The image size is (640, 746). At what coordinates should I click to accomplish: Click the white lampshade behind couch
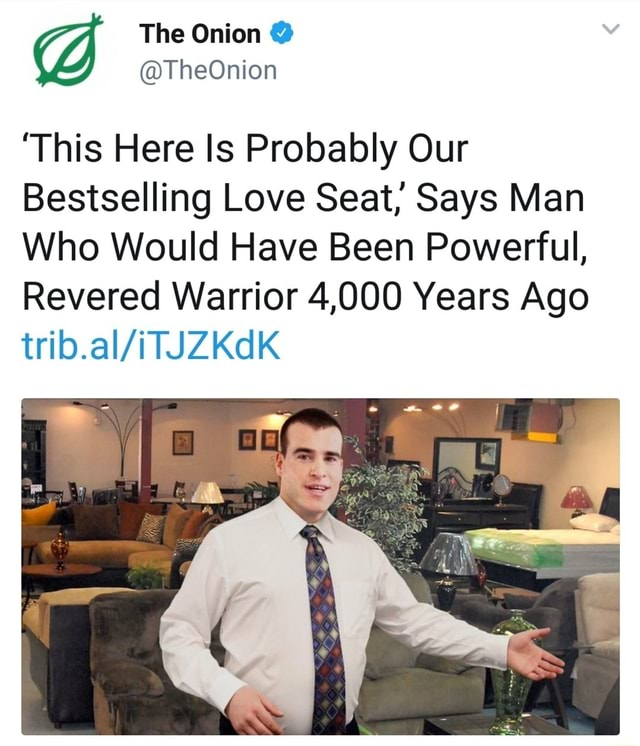pyautogui.click(x=207, y=492)
